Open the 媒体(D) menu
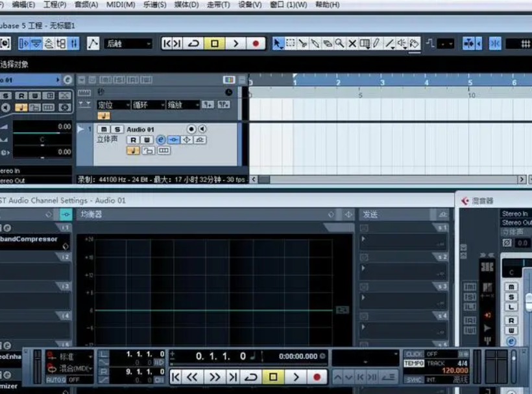 tap(186, 5)
